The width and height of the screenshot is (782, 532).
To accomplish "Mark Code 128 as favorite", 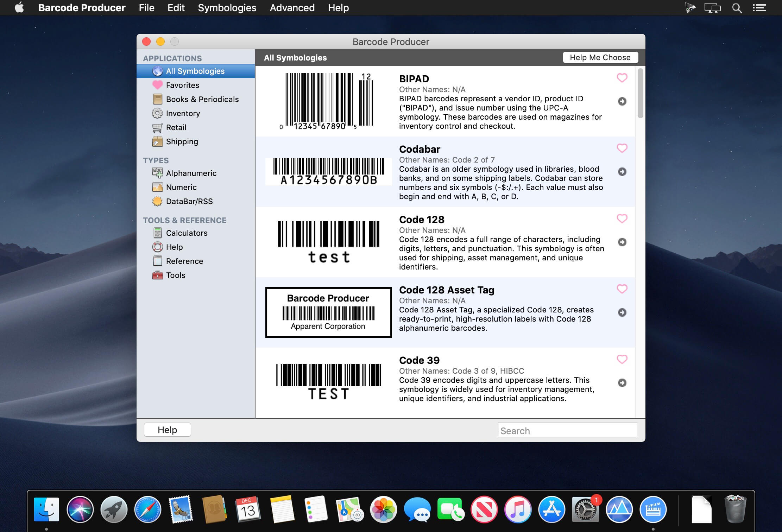I will coord(622,218).
